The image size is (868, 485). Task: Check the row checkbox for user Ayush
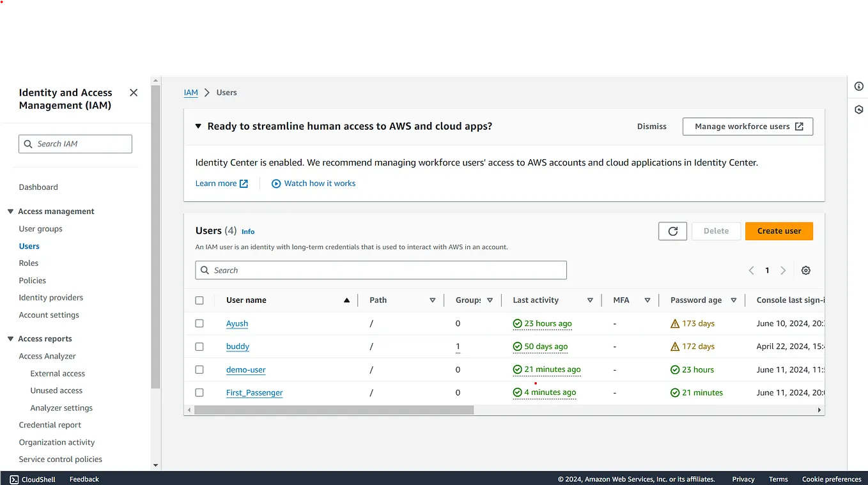click(199, 323)
